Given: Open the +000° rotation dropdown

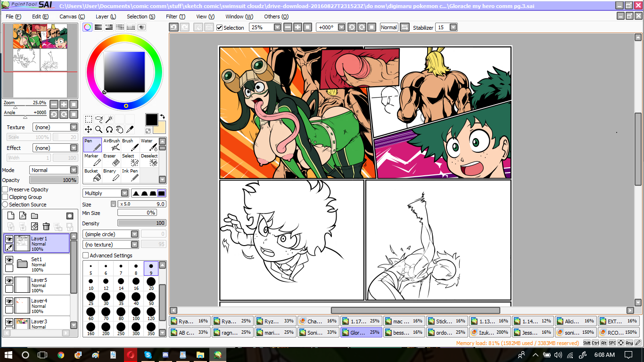Looking at the screenshot, I should tap(341, 27).
